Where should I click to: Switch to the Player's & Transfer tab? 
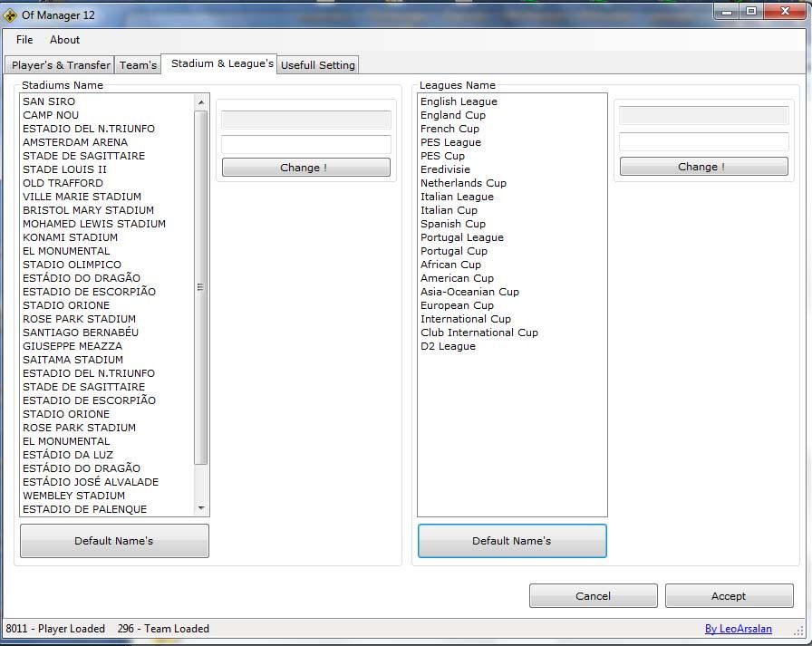(x=61, y=65)
